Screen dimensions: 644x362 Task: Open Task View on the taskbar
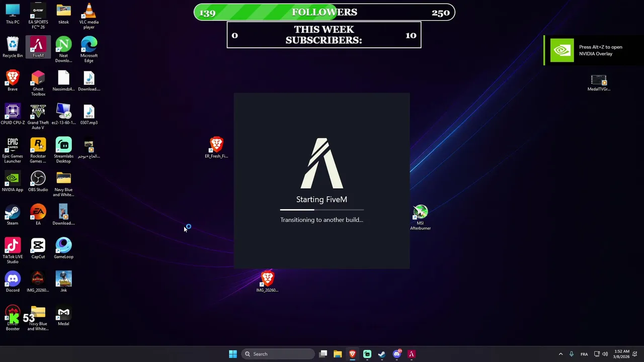(323, 354)
